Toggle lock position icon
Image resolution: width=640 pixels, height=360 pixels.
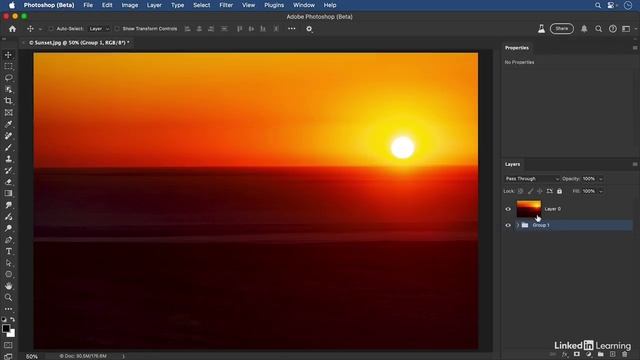coord(540,191)
